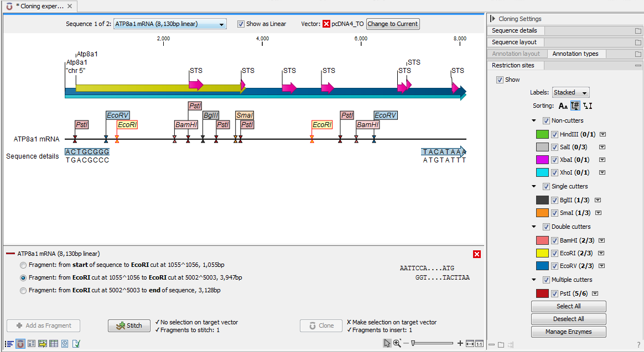Screen dimensions: 644x352
Task: Sort restriction sites by overhang icon
Action: pos(588,106)
